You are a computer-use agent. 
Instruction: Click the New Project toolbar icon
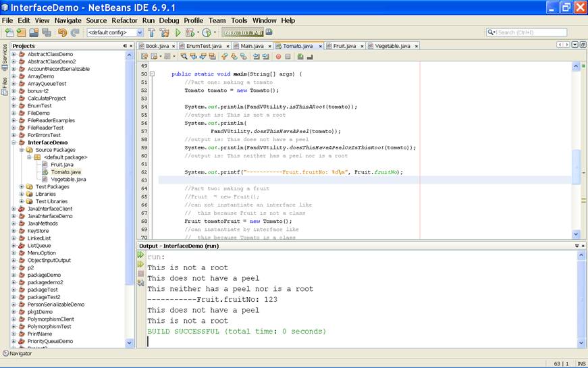21,32
